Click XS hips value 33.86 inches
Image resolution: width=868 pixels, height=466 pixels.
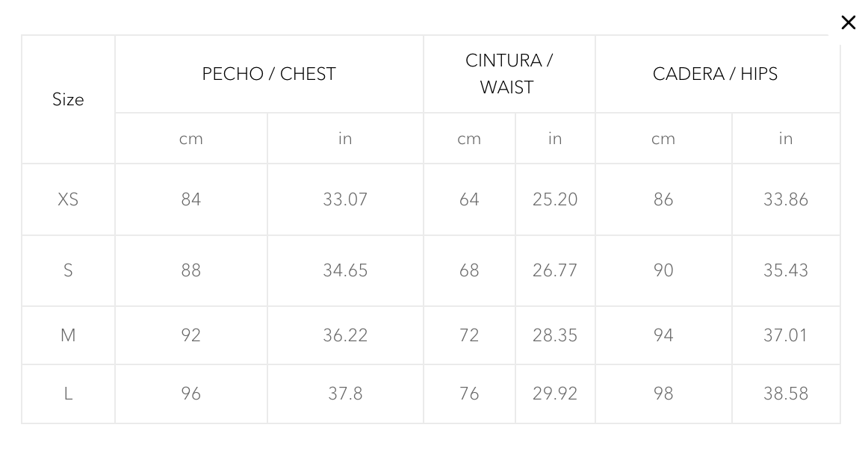click(786, 199)
